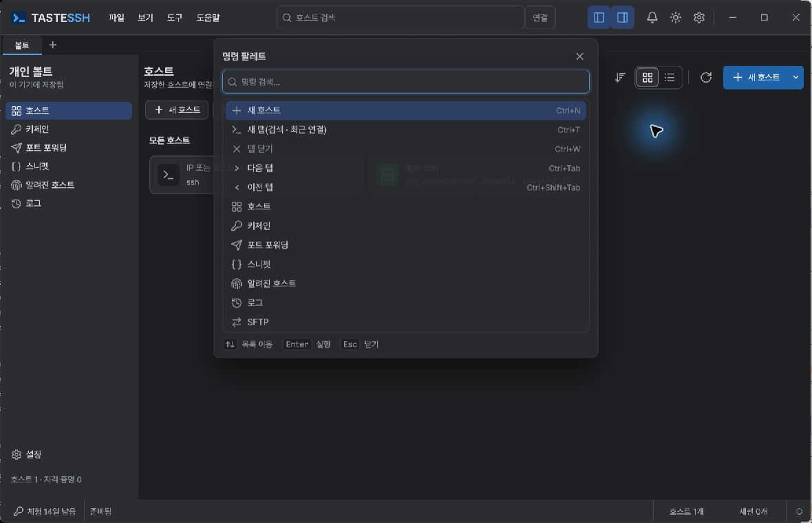The image size is (812, 523).
Task: Click the outlined 새 호스트 button
Action: click(x=177, y=110)
